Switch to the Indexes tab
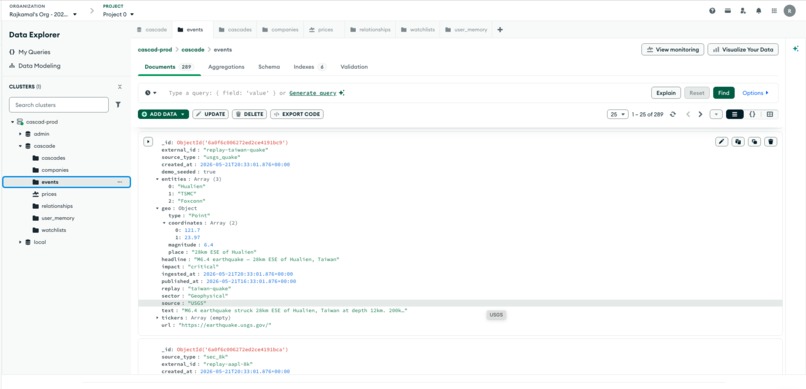The width and height of the screenshot is (806, 389). pos(309,67)
